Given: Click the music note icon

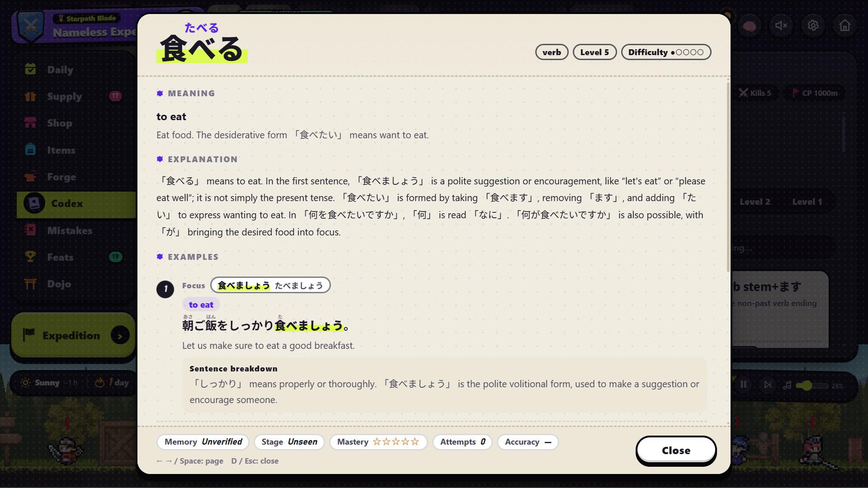Looking at the screenshot, I should click(787, 385).
